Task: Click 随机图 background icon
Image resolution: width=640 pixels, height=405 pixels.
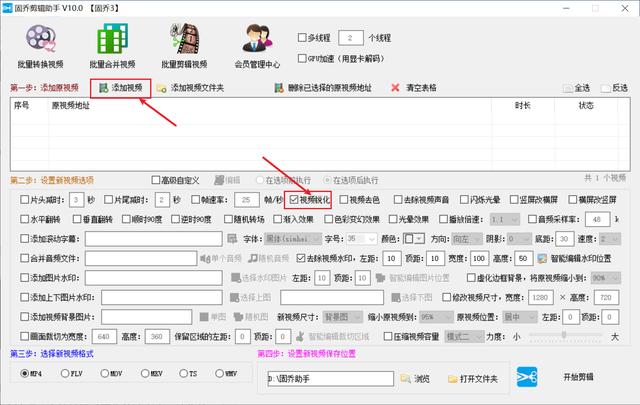Action: (x=238, y=317)
